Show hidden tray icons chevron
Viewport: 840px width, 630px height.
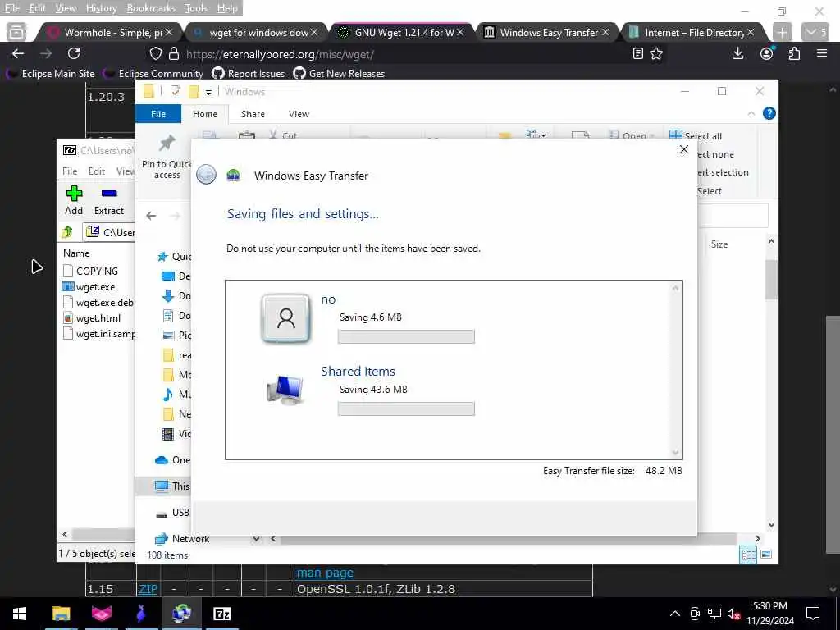(x=675, y=614)
